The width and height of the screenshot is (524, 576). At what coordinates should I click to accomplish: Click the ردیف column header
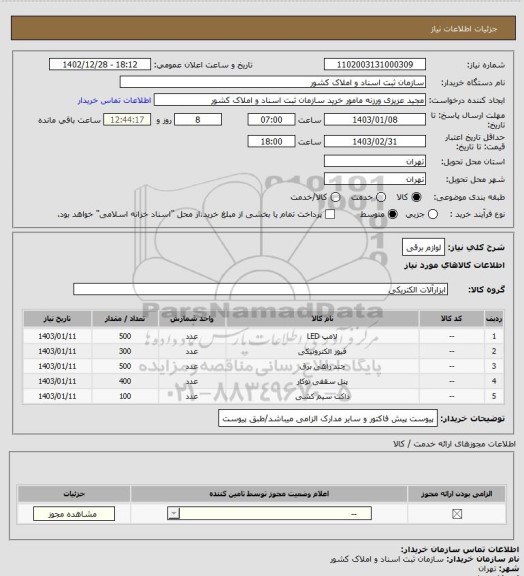tap(494, 318)
